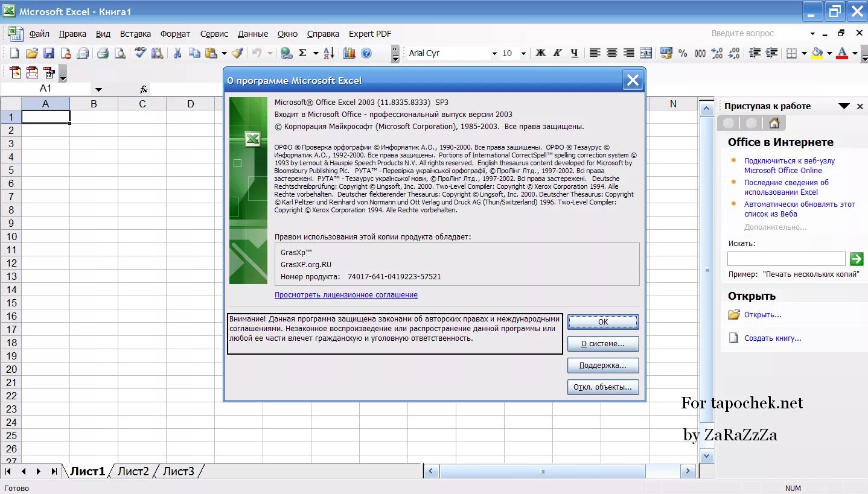This screenshot has height=494, width=868.
Task: Open the Expert PDF menu
Action: point(369,34)
